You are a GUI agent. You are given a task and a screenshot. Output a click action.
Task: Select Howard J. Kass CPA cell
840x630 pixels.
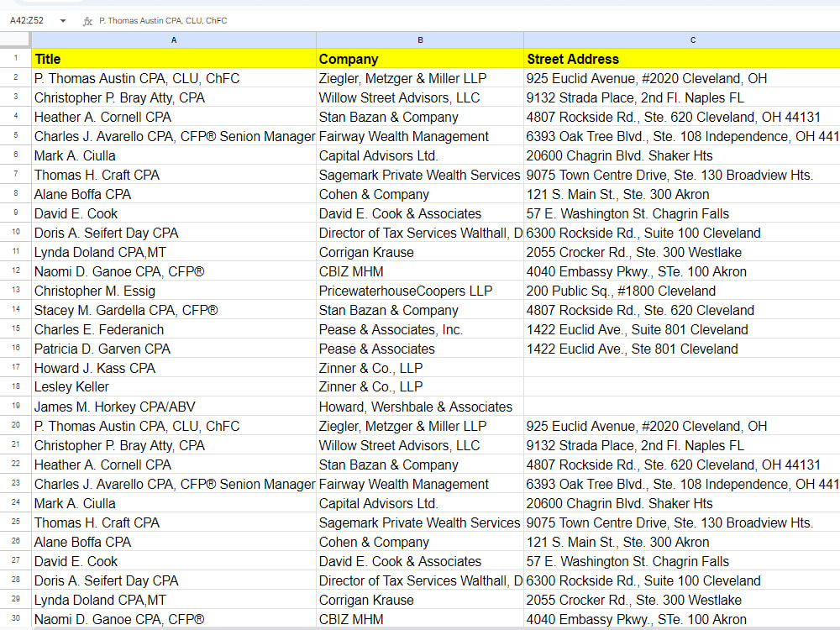coord(174,368)
